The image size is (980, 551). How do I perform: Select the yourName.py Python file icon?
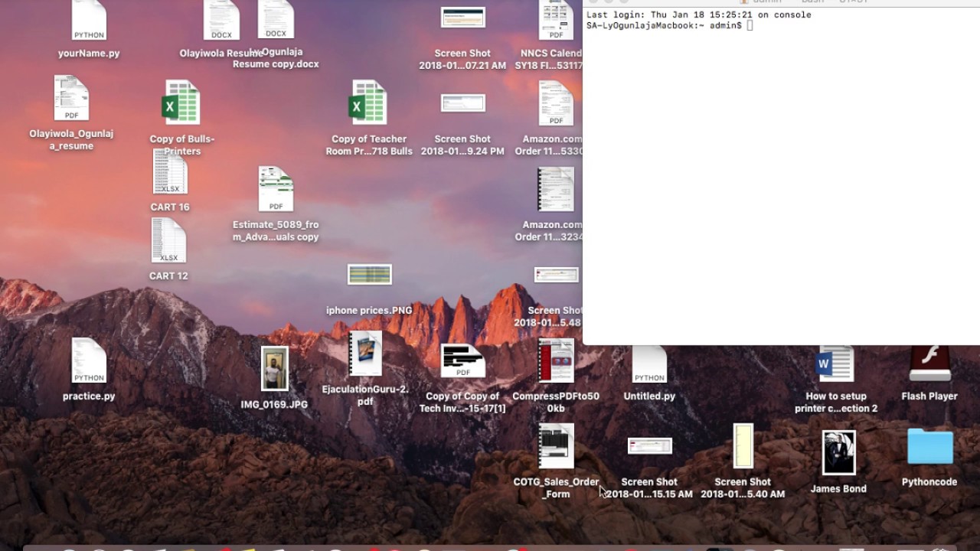click(x=89, y=20)
